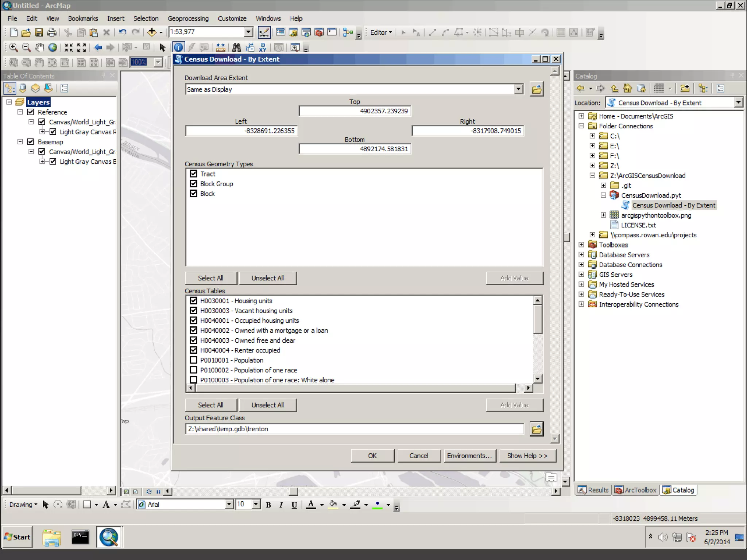Uncheck the Block Group geometry type
The height and width of the screenshot is (560, 747).
(x=194, y=184)
